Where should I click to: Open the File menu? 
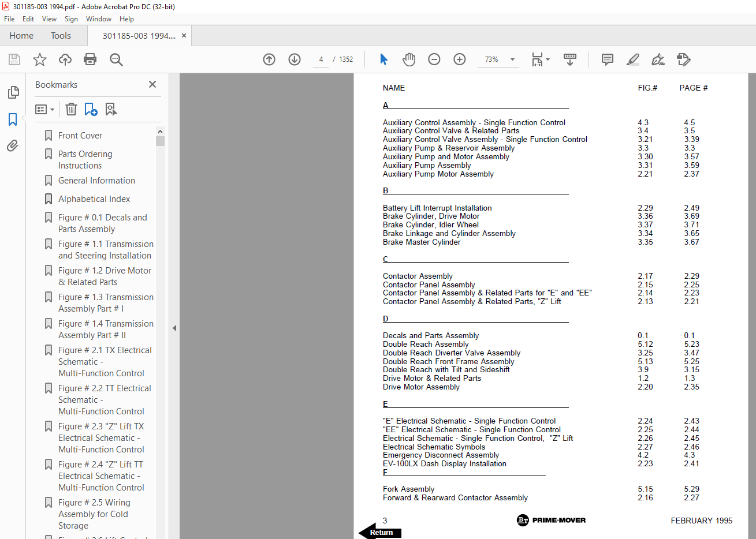[x=9, y=19]
